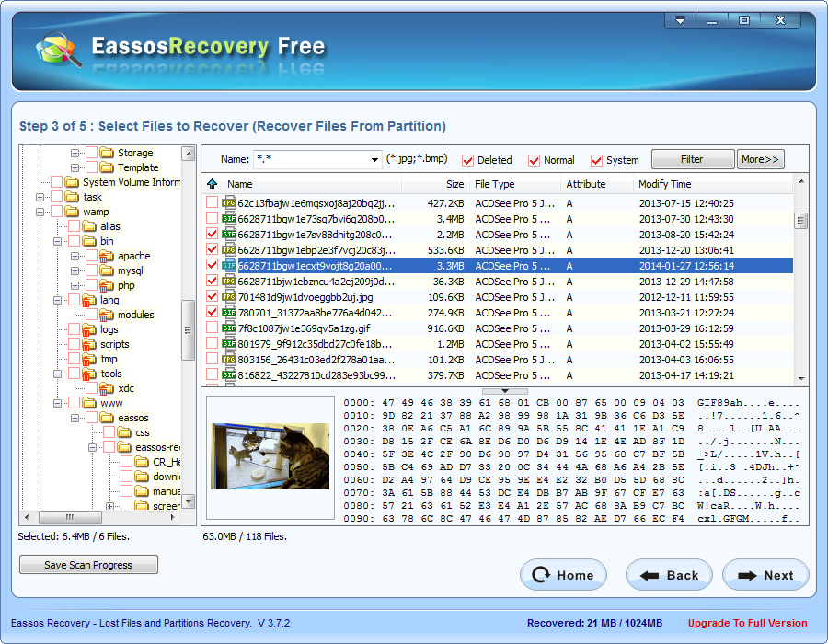Expand the Template folder node
The width and height of the screenshot is (828, 644).
click(x=75, y=167)
